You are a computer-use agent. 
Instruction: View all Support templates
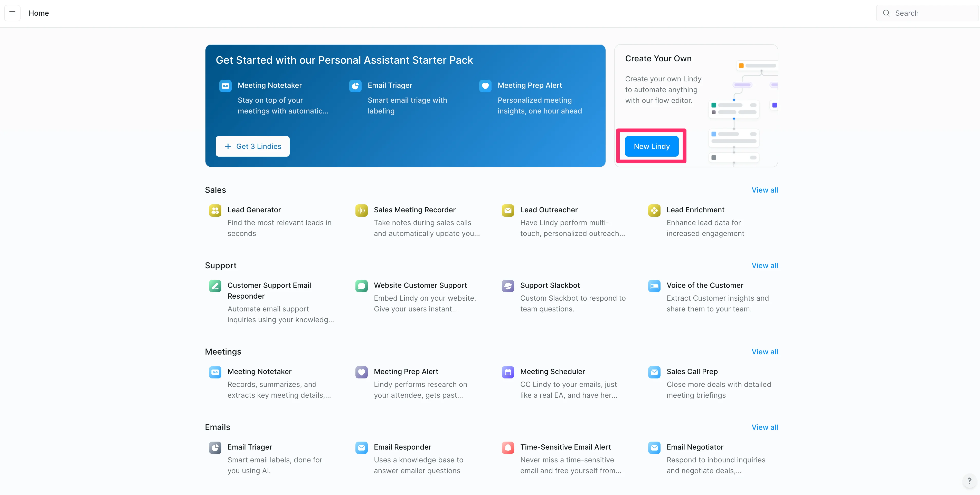point(764,265)
